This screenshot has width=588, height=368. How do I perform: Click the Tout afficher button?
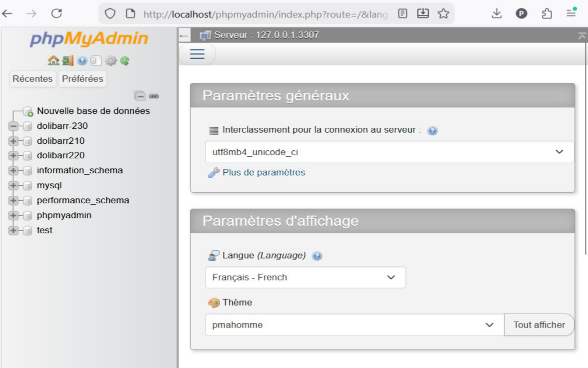point(539,325)
